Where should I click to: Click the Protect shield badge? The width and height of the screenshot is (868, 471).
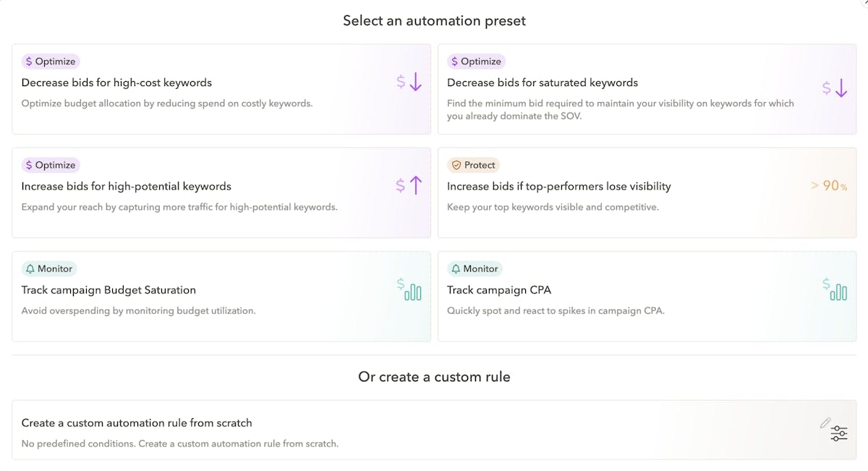click(473, 165)
